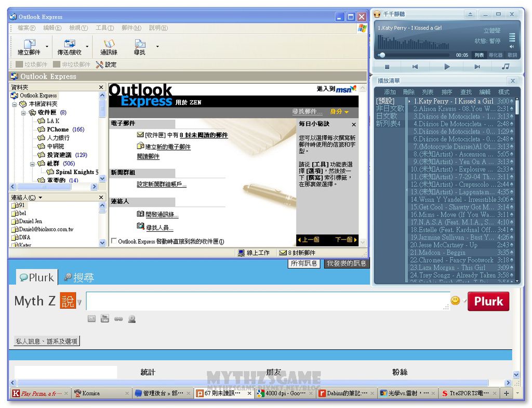Click the speaker volume icon in player

512,46
